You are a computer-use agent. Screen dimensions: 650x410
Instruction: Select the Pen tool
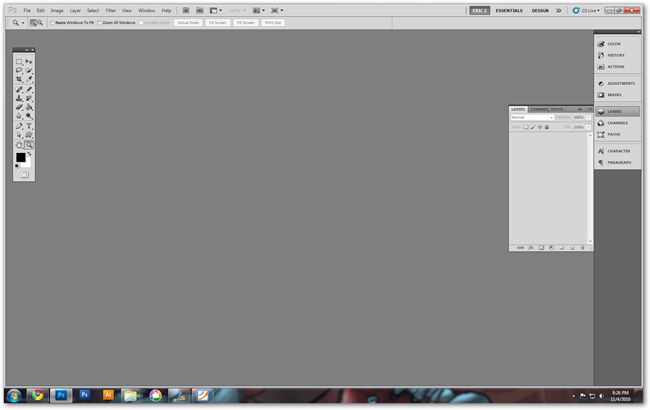pyautogui.click(x=19, y=126)
